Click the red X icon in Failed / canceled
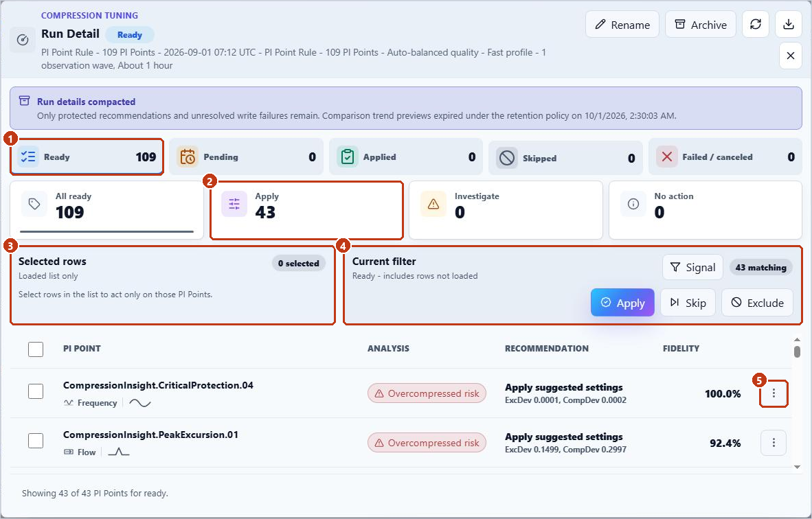Screen dimensions: 812x519 pos(667,157)
